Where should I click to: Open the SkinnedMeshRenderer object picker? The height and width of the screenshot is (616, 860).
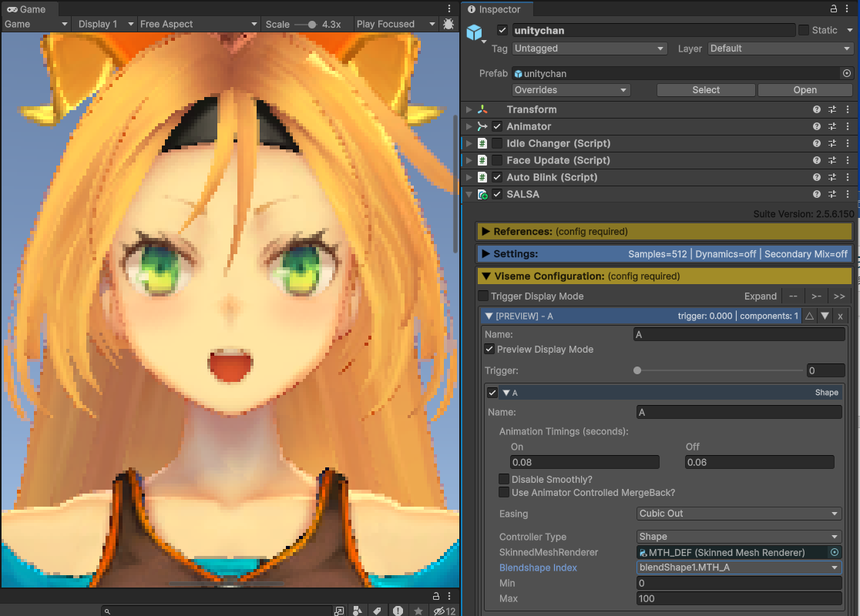pyautogui.click(x=835, y=552)
